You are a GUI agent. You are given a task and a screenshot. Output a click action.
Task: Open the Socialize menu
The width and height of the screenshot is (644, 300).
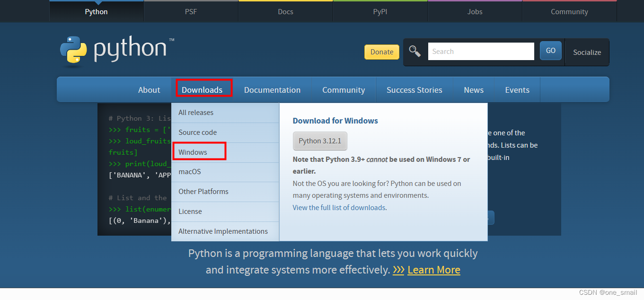(x=587, y=52)
